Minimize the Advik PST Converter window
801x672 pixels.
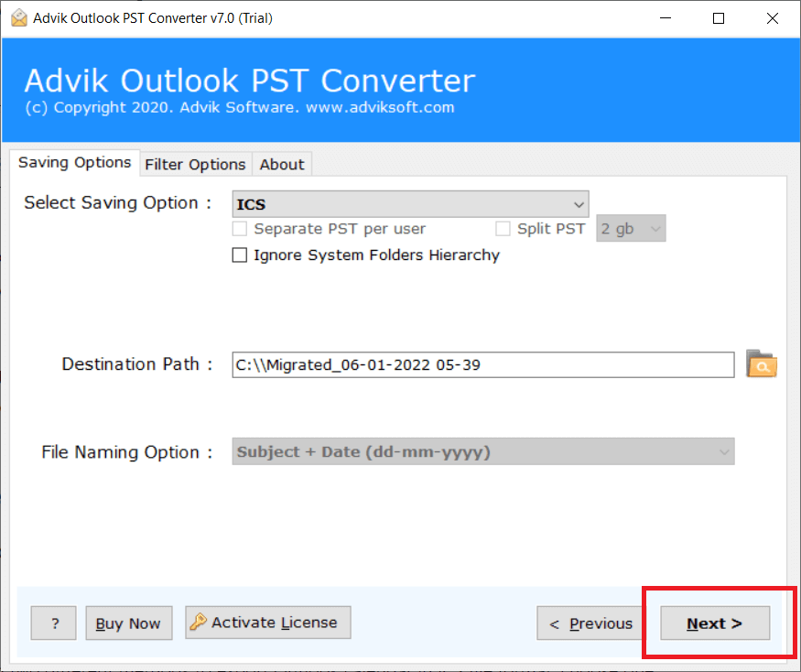click(666, 18)
